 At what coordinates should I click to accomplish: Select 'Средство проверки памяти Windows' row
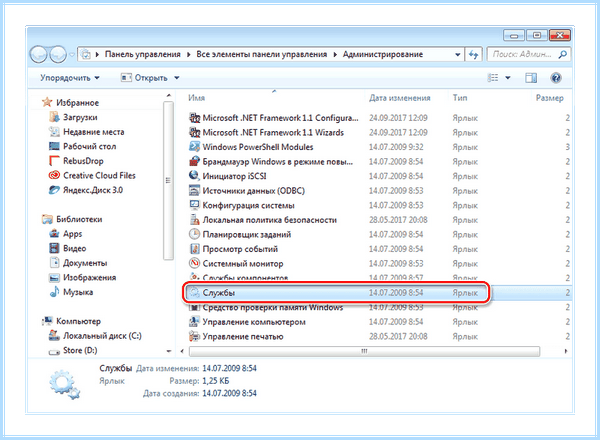379,307
